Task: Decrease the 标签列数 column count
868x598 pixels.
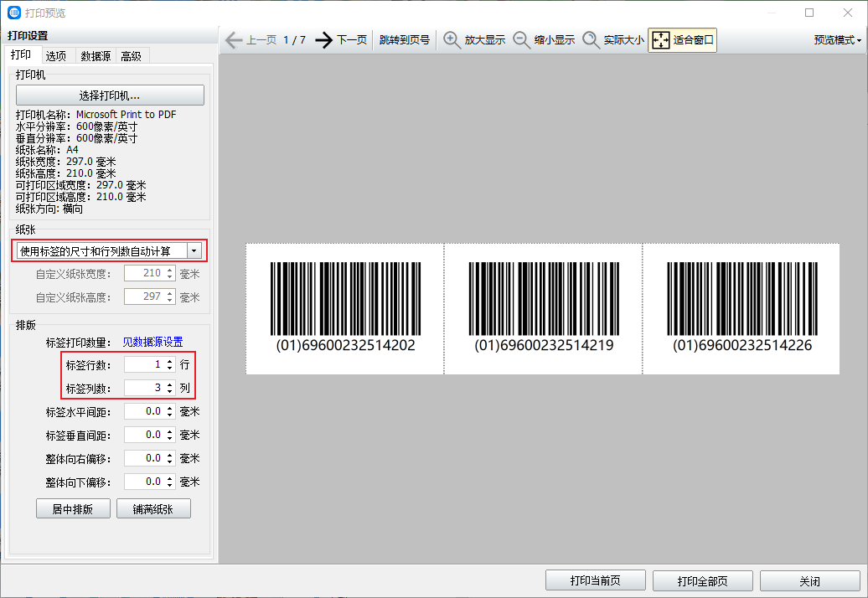Action: [x=170, y=392]
